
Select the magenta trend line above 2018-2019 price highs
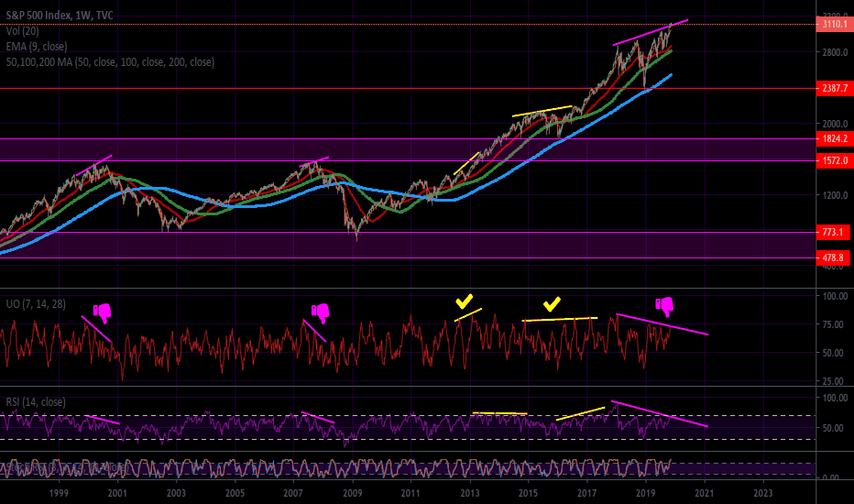tap(651, 32)
